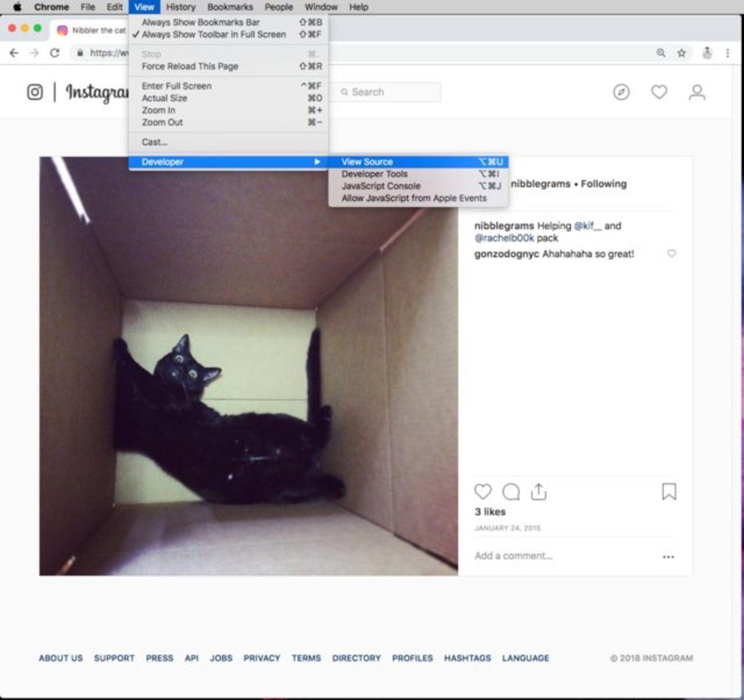Click the Following button on the post
Image resolution: width=744 pixels, height=700 pixels.
point(603,184)
